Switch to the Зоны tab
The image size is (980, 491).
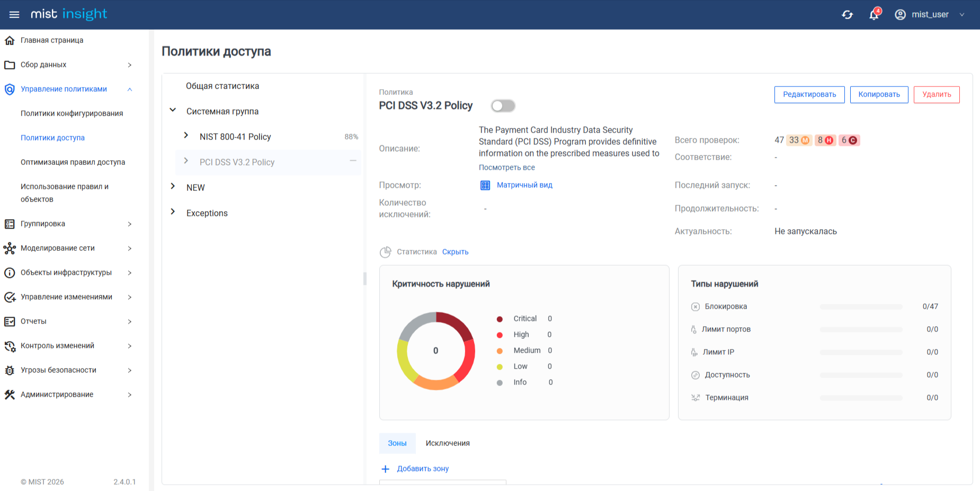point(397,443)
